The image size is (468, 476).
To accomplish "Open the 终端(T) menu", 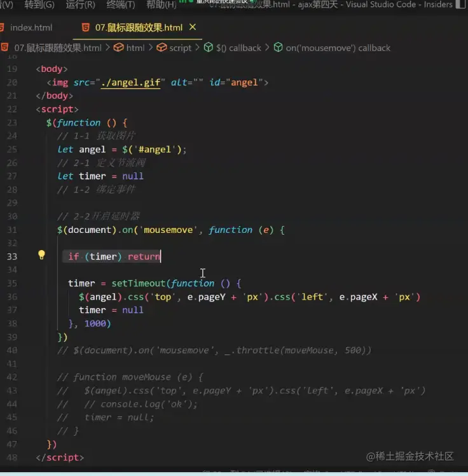I will pyautogui.click(x=121, y=4).
